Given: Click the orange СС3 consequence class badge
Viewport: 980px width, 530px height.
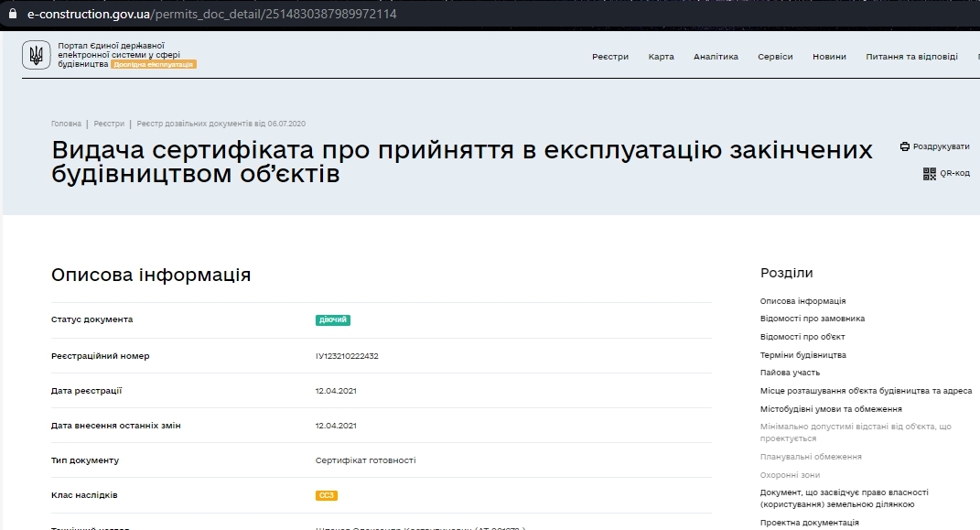Looking at the screenshot, I should (327, 495).
